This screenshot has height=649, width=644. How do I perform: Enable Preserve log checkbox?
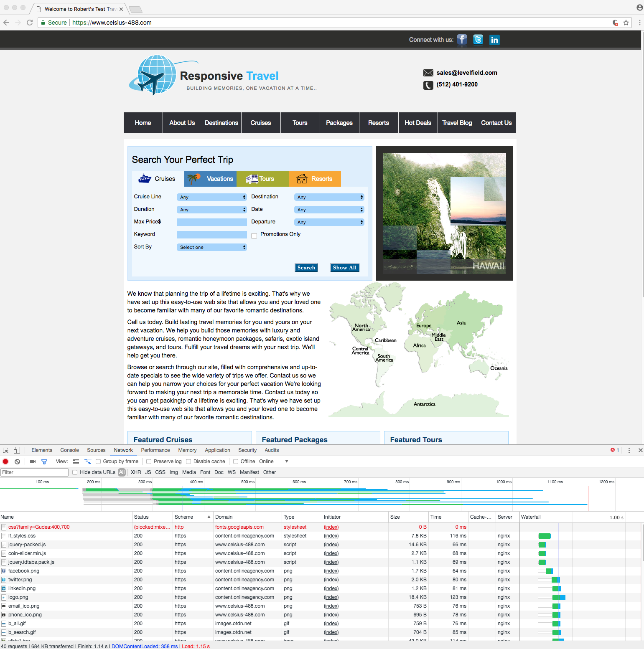coord(149,461)
